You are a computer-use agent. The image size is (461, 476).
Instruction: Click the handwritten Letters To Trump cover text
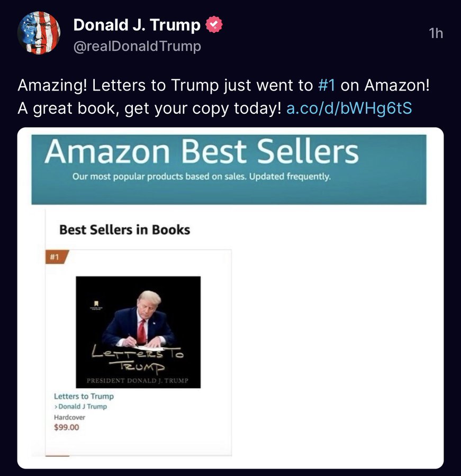(138, 359)
